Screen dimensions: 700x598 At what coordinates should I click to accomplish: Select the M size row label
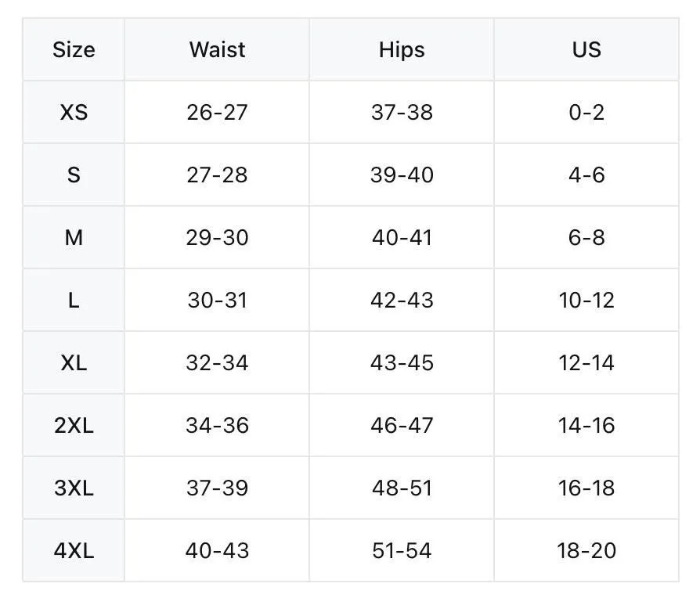(74, 237)
